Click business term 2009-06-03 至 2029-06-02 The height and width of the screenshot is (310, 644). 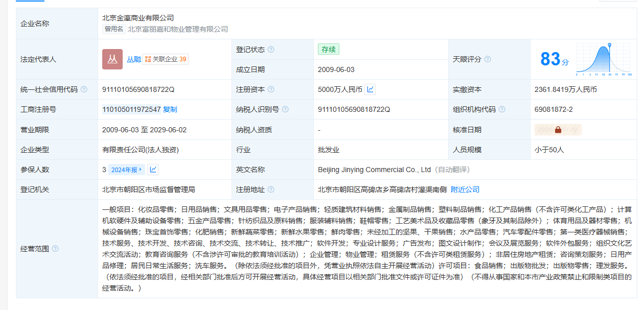(145, 130)
